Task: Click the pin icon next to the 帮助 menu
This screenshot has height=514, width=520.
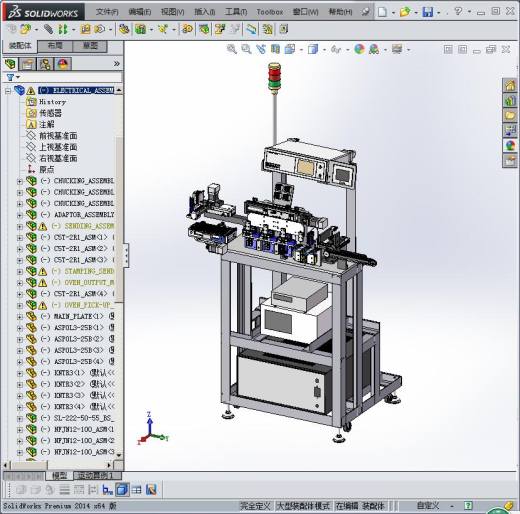Action: [x=366, y=12]
